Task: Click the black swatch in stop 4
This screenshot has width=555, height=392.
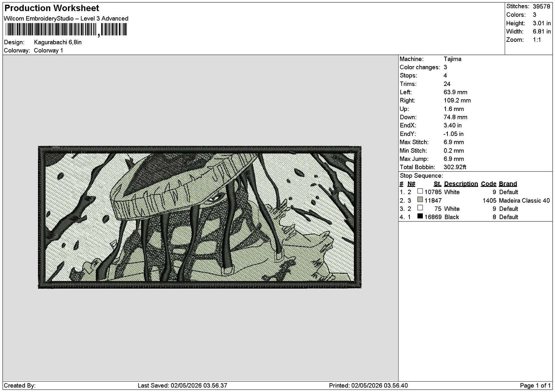Action: [x=420, y=216]
